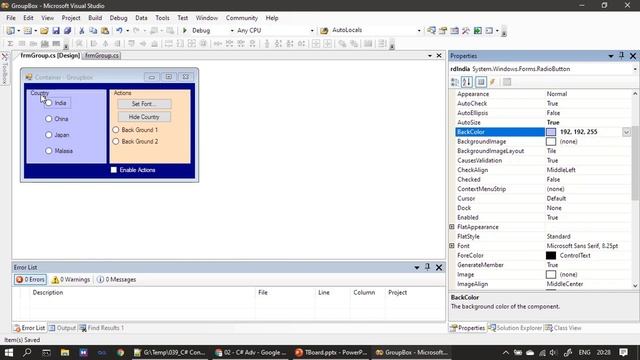
Task: Open the AutoLocals find dropdown
Action: tap(419, 31)
